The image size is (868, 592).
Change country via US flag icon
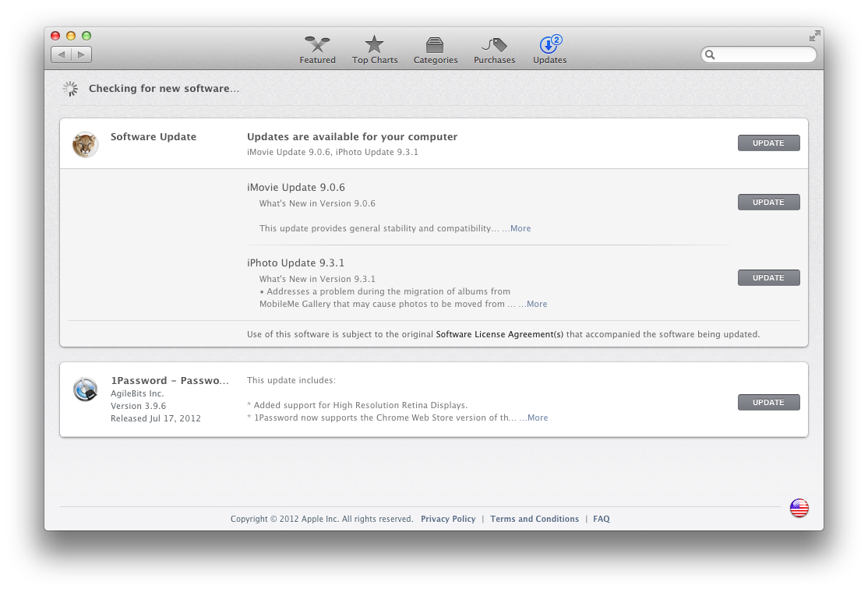pyautogui.click(x=799, y=508)
